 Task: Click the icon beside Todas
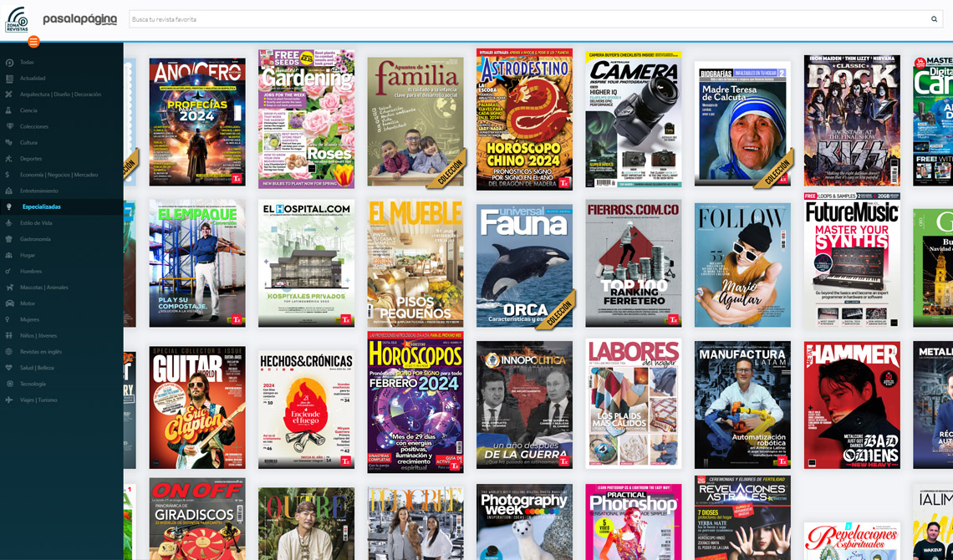point(9,62)
